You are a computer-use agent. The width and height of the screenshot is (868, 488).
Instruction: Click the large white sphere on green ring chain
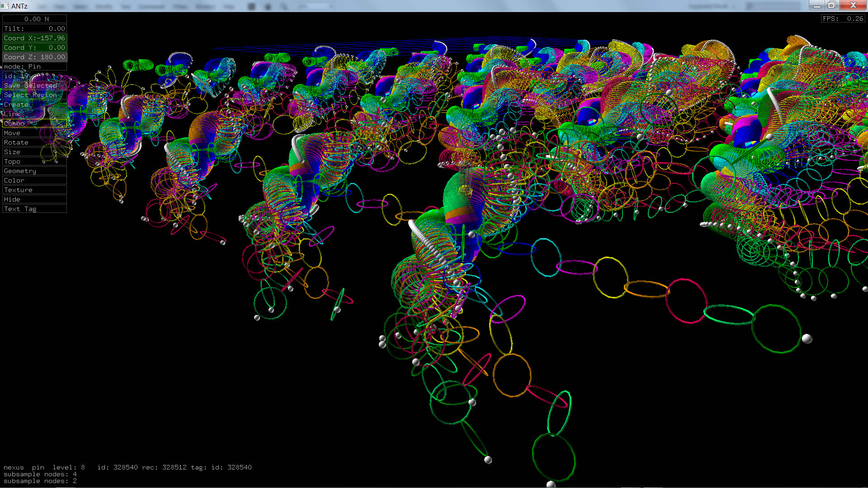pos(807,338)
